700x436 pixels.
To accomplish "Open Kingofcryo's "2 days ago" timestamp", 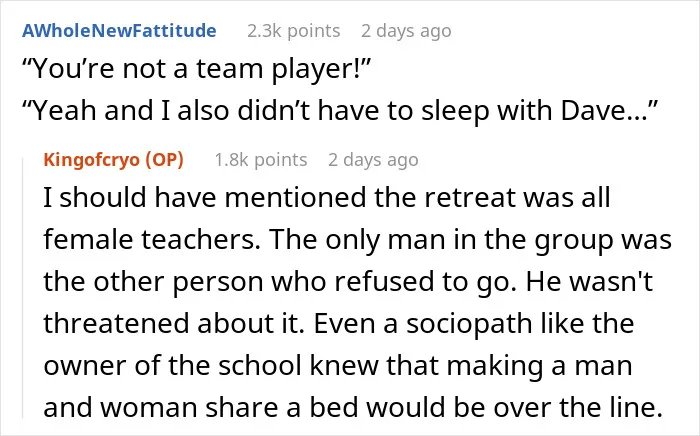I will click(x=373, y=159).
